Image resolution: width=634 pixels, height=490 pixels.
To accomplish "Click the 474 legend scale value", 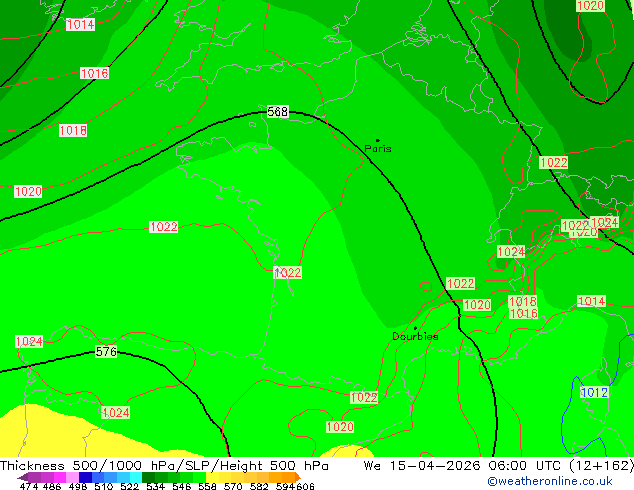I will point(29,486).
